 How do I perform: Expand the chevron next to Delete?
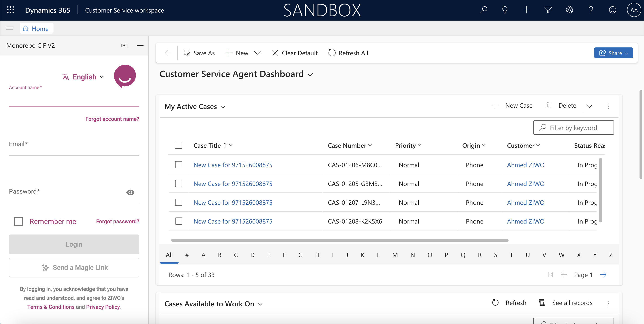coord(590,106)
